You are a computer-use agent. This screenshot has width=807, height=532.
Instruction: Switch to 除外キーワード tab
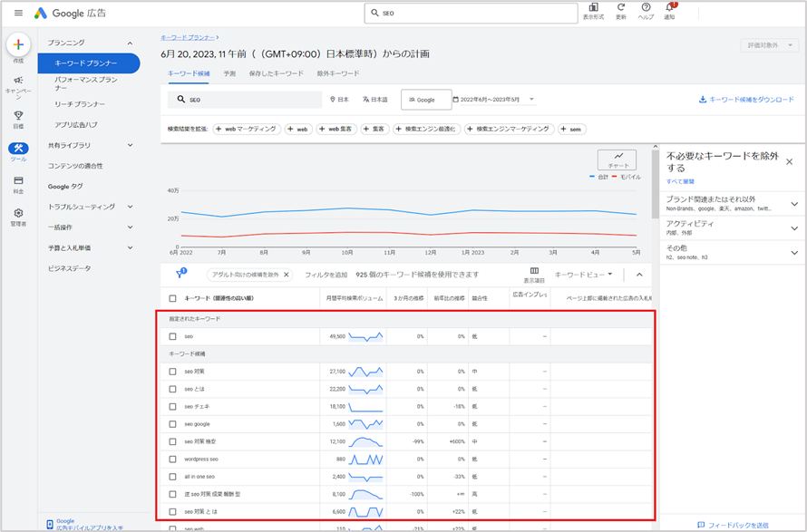[338, 73]
